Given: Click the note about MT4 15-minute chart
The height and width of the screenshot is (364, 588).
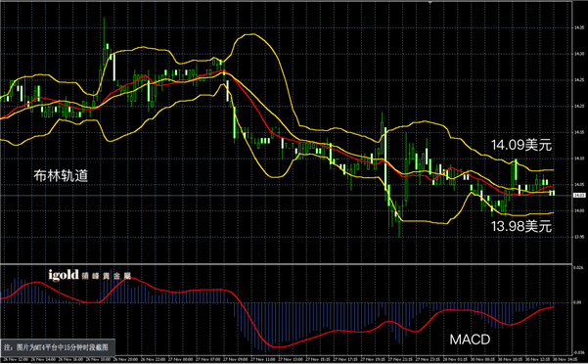Looking at the screenshot, I should 57,347.
